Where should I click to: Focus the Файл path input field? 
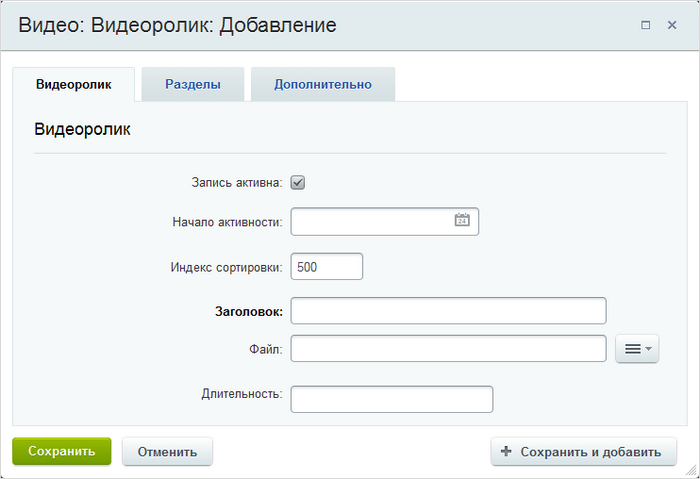[x=448, y=348]
